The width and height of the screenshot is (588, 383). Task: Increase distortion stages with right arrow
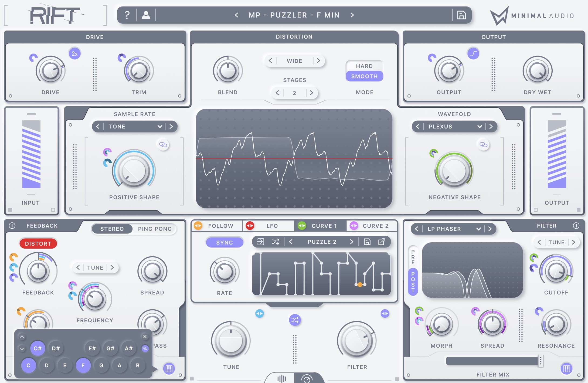point(311,93)
